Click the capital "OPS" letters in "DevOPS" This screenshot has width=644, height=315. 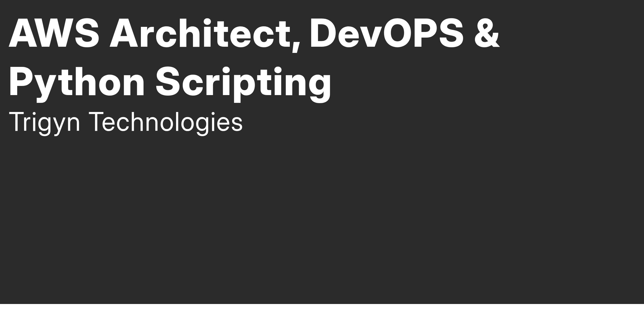point(423,33)
